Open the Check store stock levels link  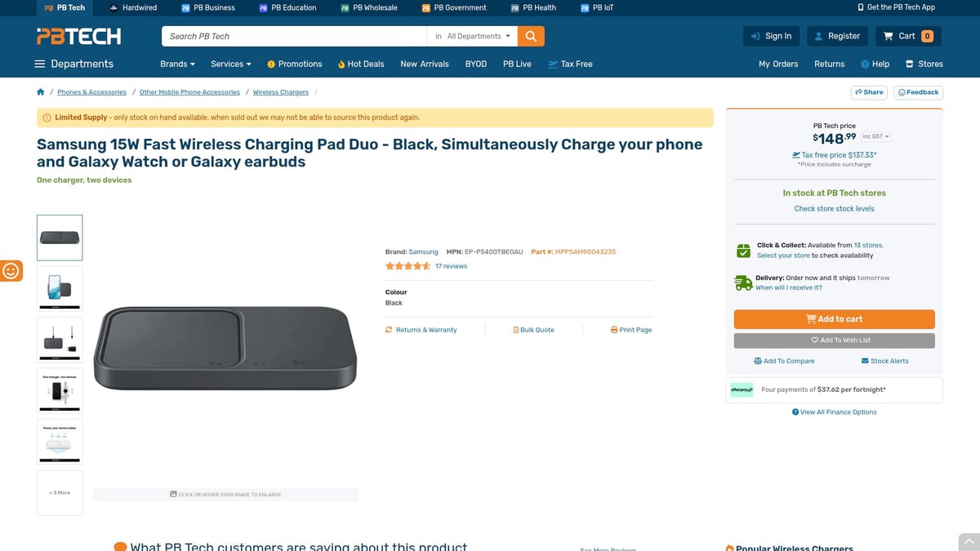coord(833,208)
